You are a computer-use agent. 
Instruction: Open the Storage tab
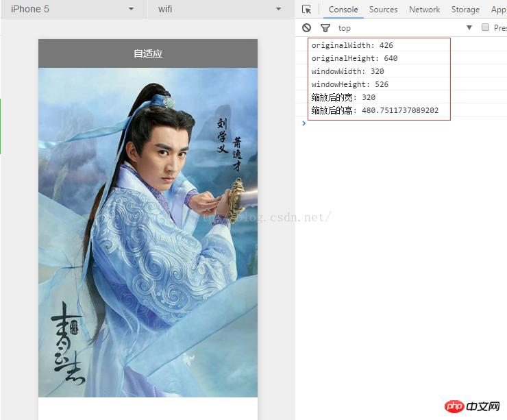click(x=465, y=10)
